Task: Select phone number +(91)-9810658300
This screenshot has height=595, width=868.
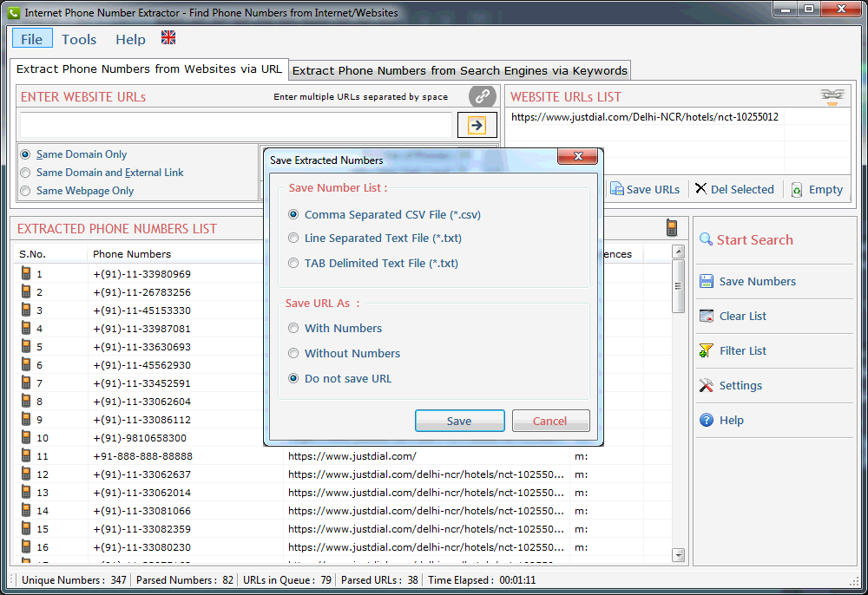Action: coord(140,438)
